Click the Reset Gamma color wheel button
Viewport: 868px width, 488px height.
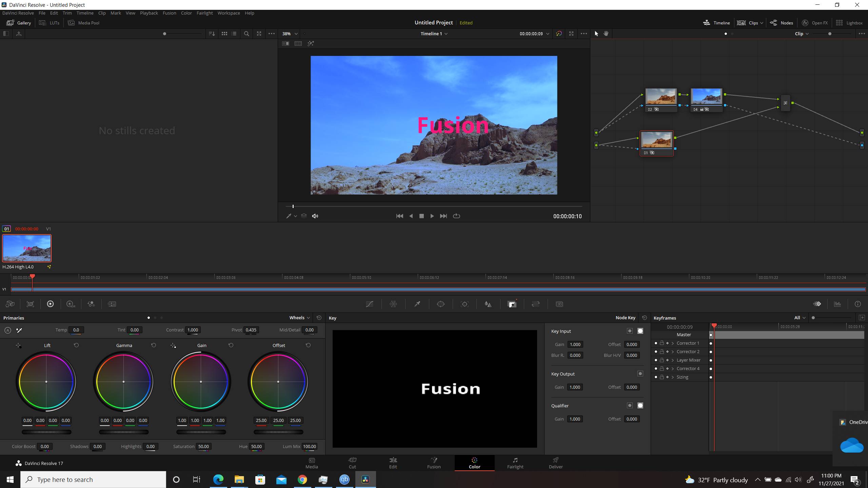(x=154, y=345)
